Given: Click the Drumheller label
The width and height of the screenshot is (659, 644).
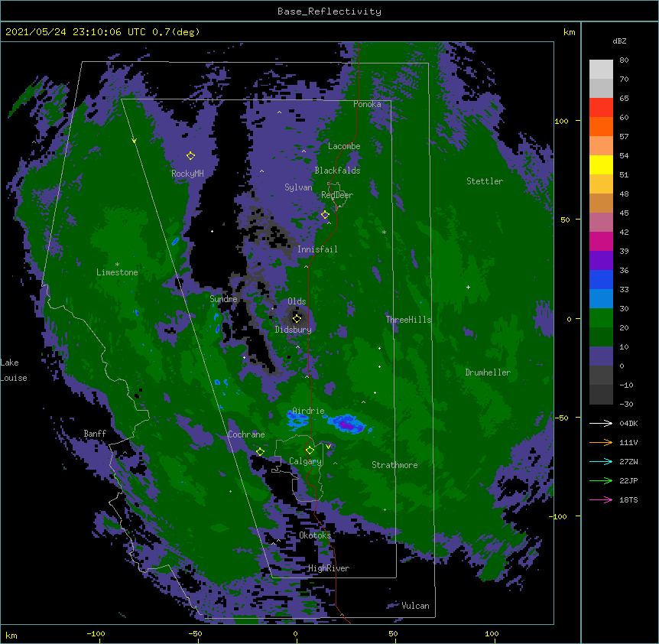Looking at the screenshot, I should pyautogui.click(x=488, y=372).
